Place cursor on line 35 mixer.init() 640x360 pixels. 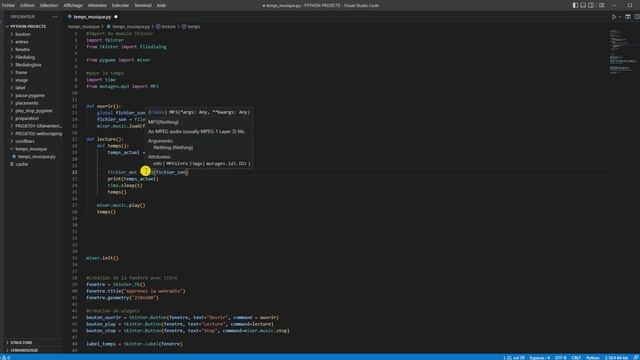[x=102, y=258]
